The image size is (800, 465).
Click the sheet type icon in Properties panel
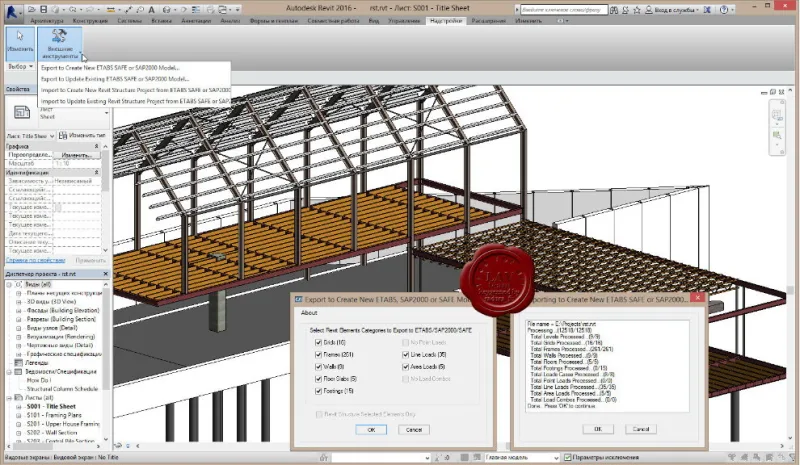pos(21,112)
